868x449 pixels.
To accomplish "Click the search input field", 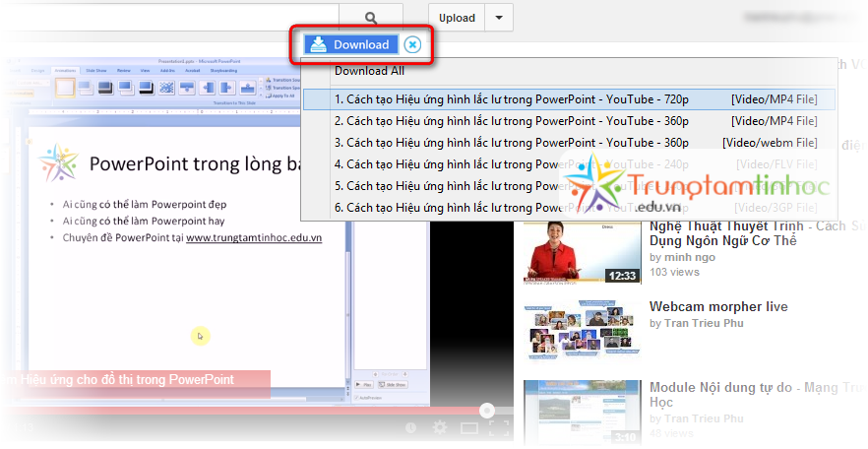I will [169, 18].
